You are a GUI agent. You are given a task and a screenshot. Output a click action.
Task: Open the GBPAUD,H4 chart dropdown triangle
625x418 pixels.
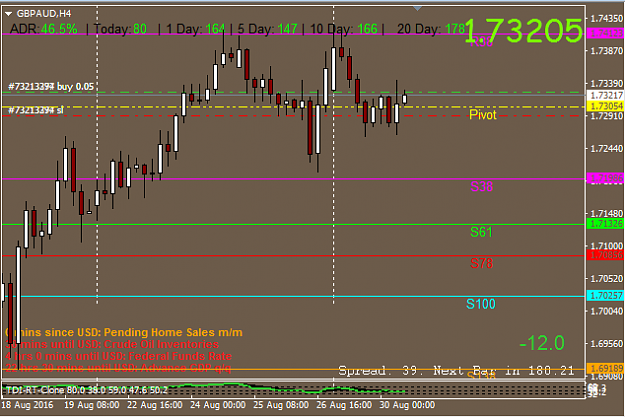[8, 14]
